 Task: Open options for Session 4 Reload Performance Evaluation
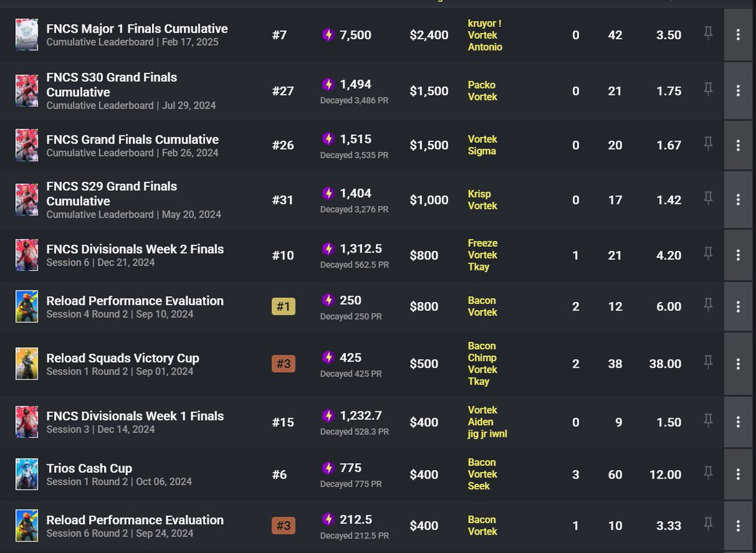point(738,306)
